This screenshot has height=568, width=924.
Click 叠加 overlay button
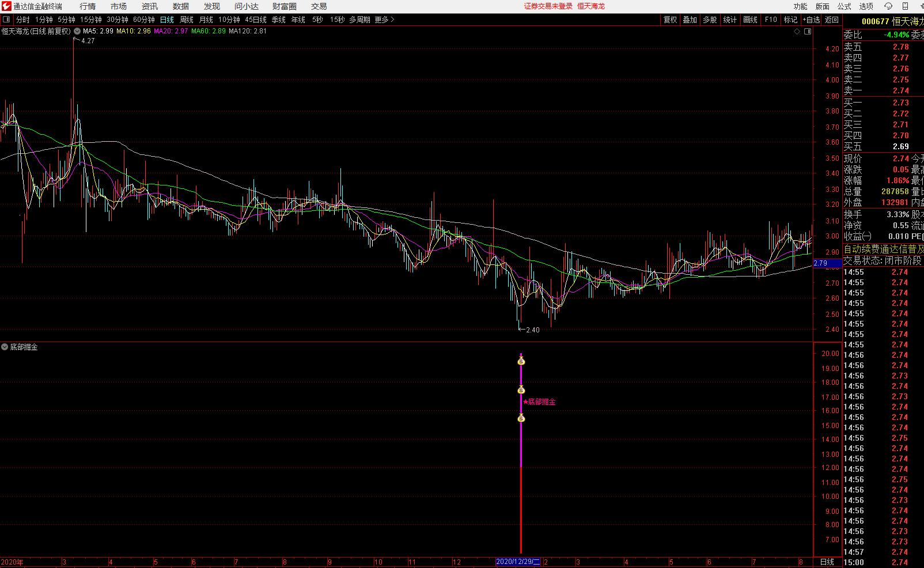coord(690,20)
